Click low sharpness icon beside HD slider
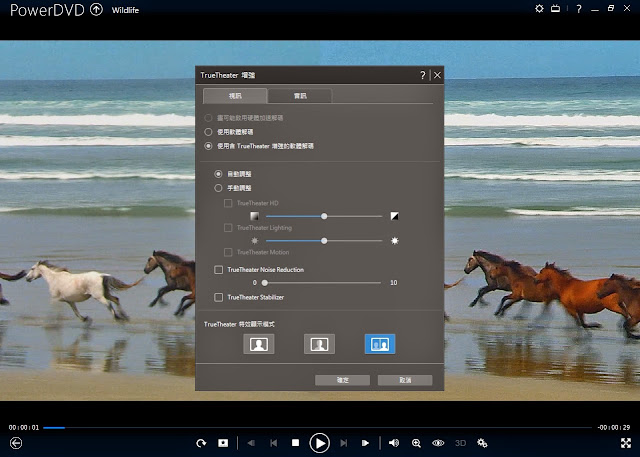 (x=254, y=216)
